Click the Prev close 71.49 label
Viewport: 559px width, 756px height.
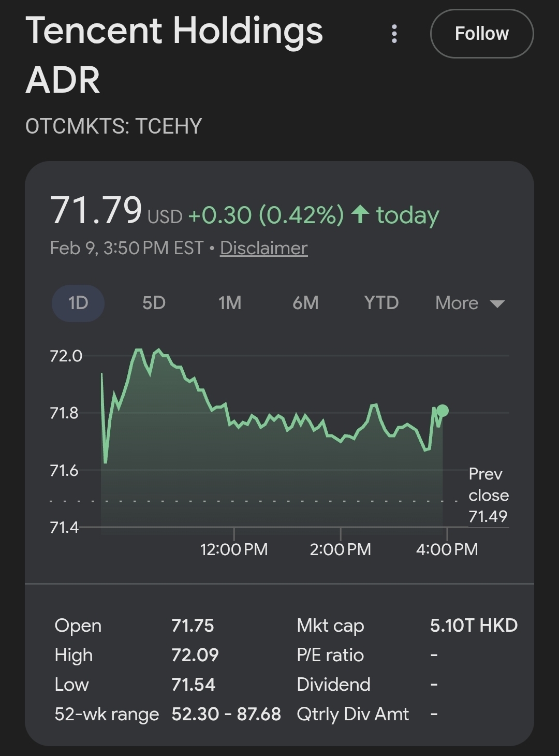click(x=488, y=495)
